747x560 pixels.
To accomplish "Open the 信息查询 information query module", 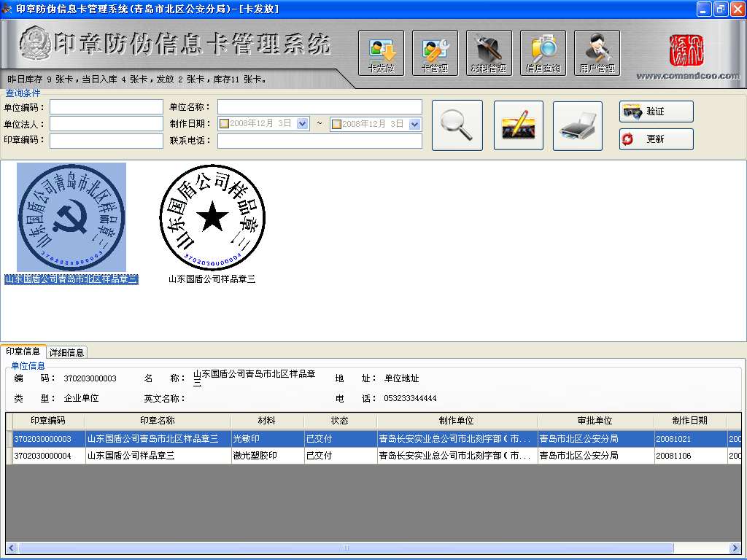I will [x=543, y=52].
